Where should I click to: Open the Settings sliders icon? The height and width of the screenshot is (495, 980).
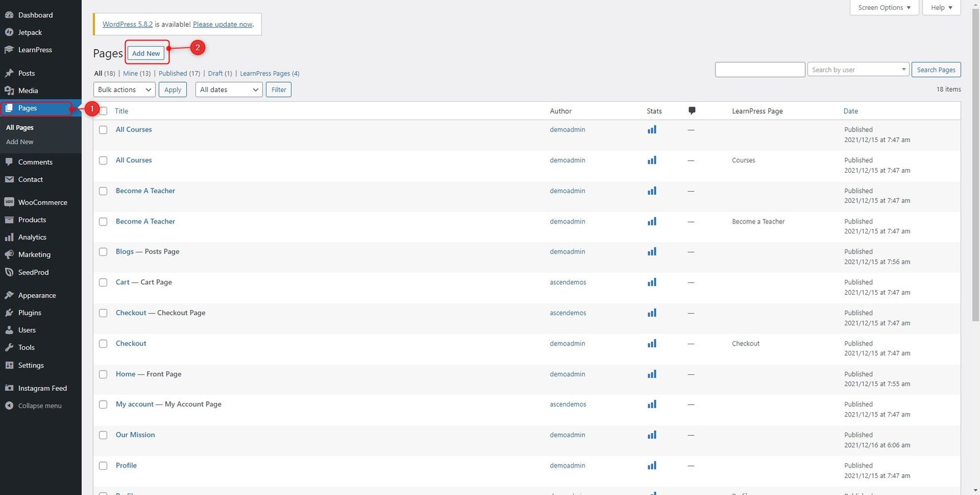click(9, 365)
